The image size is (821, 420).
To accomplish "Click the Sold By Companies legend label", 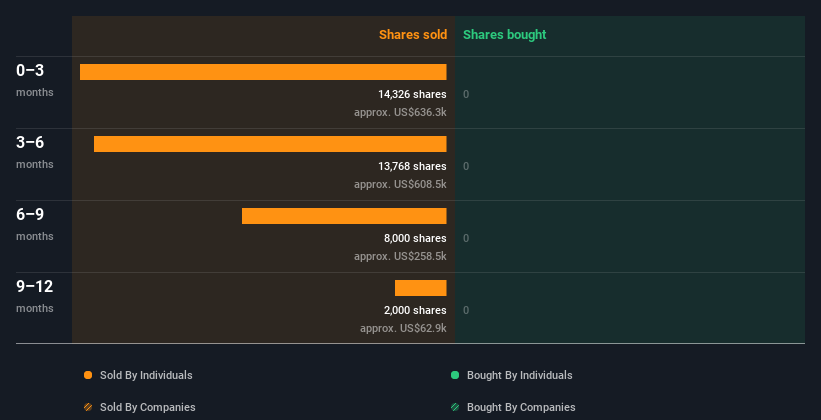I will click(x=148, y=407).
